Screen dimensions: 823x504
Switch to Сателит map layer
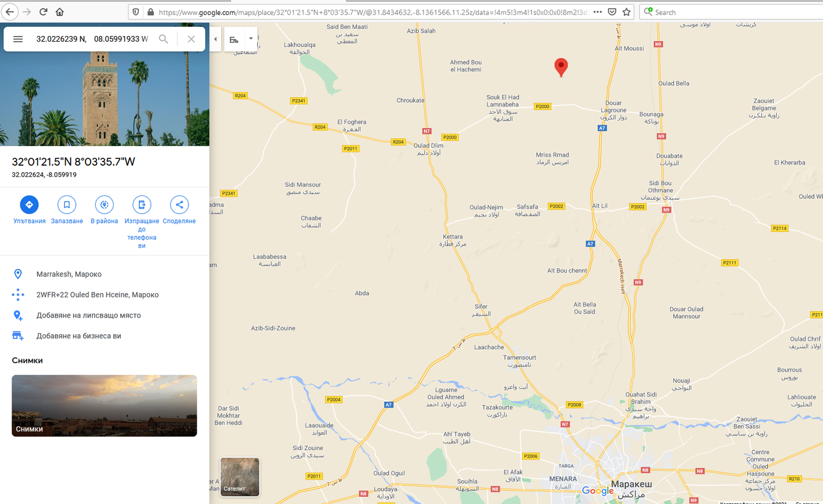[x=240, y=477]
